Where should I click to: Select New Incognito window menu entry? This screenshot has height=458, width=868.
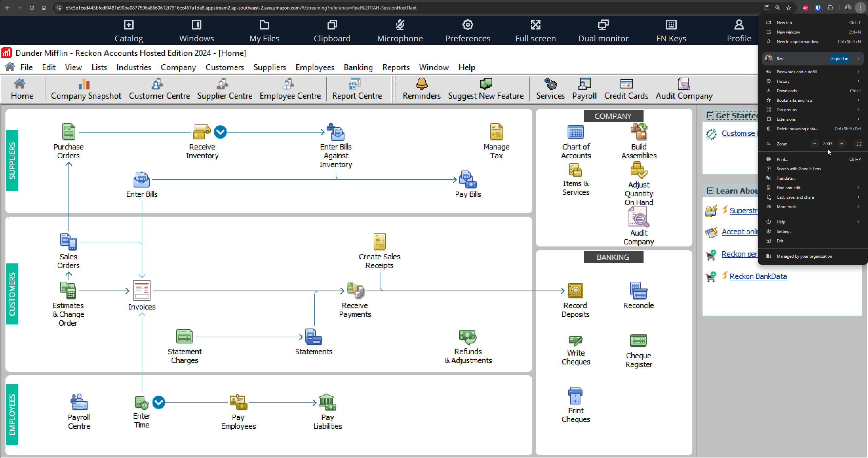tap(813, 42)
